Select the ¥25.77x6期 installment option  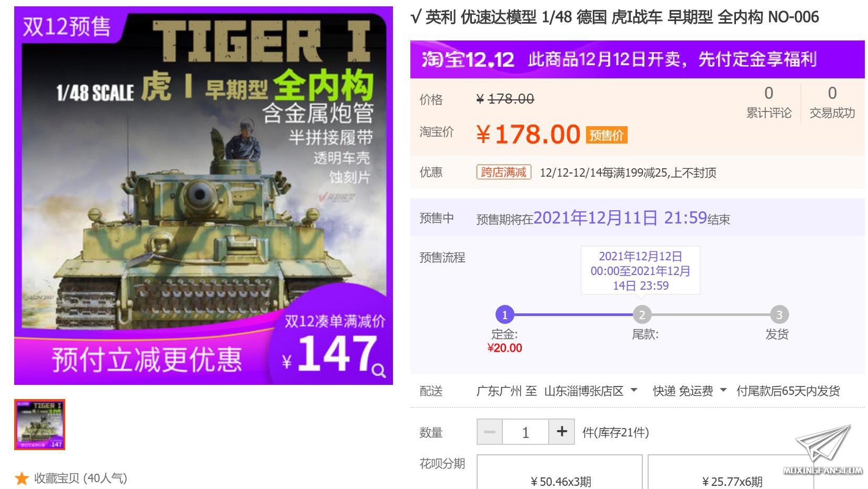click(731, 473)
